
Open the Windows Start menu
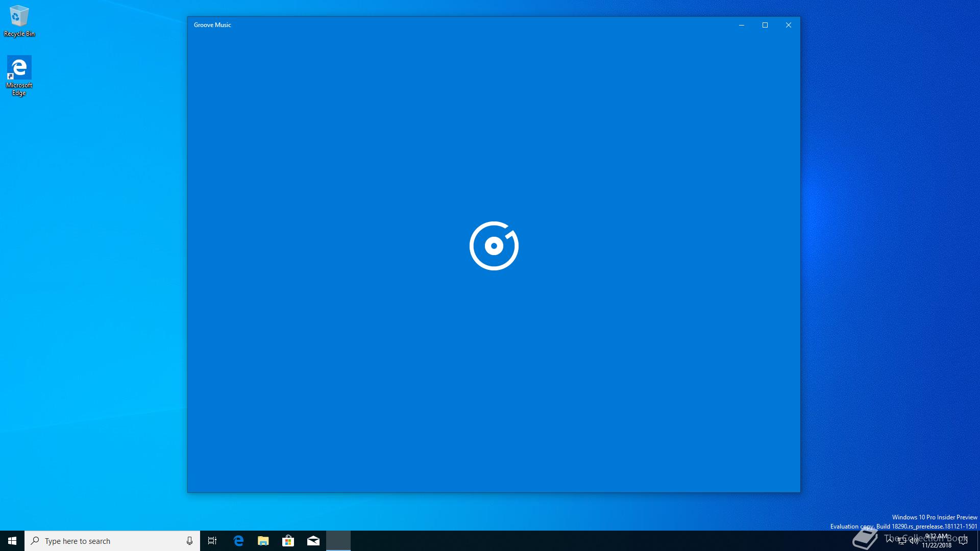pyautogui.click(x=12, y=541)
